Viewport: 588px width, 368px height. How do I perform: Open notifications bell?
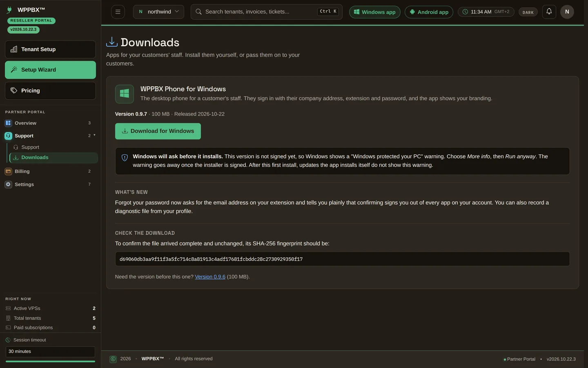click(549, 11)
